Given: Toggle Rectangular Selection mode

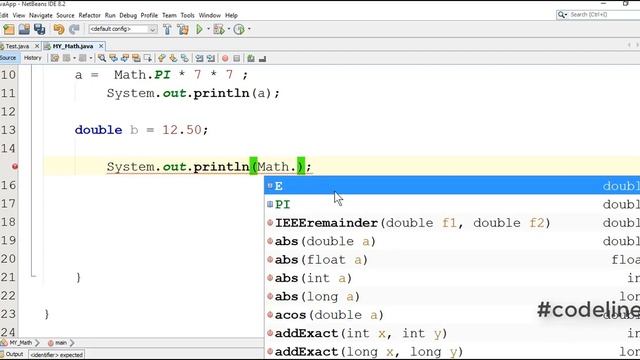Looking at the screenshot, I should pyautogui.click(x=147, y=58).
